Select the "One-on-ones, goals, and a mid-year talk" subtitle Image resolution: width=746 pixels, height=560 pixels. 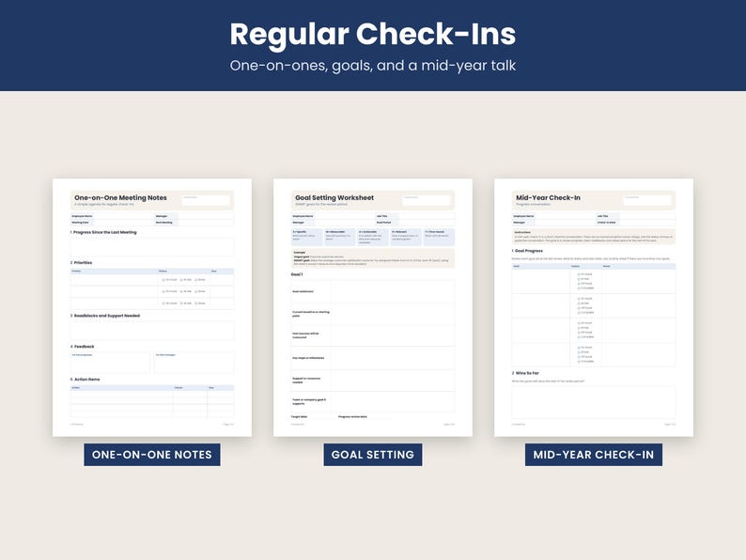pos(372,65)
